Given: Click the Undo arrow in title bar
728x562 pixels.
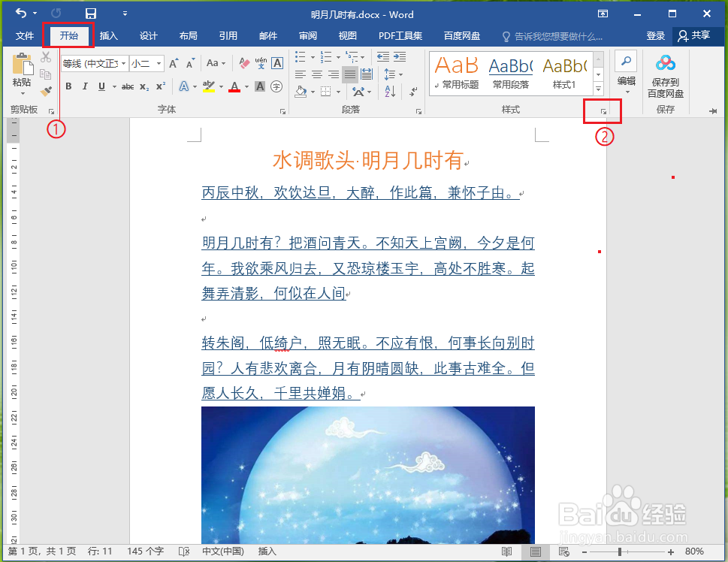Looking at the screenshot, I should 21,13.
